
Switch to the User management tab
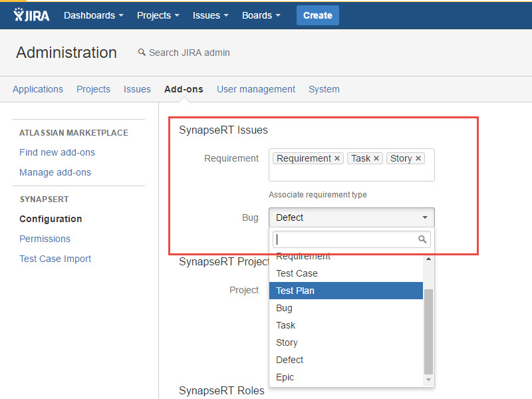point(256,89)
